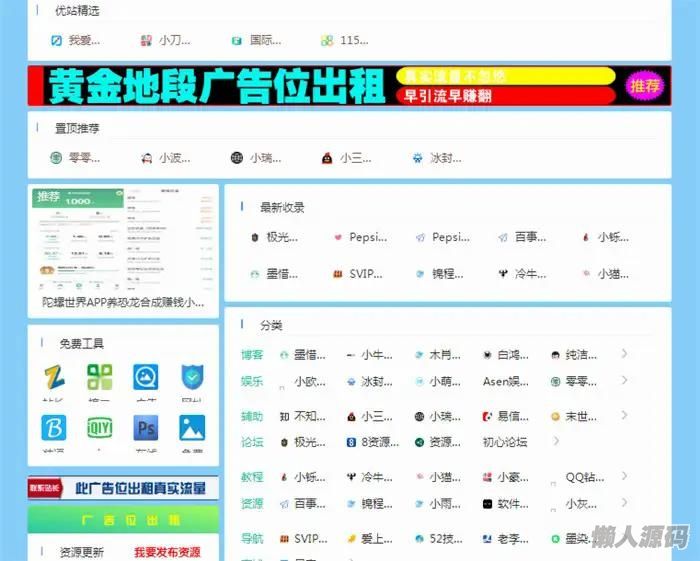
Task: Open the blue shield checkmark tool icon
Action: coord(192,377)
